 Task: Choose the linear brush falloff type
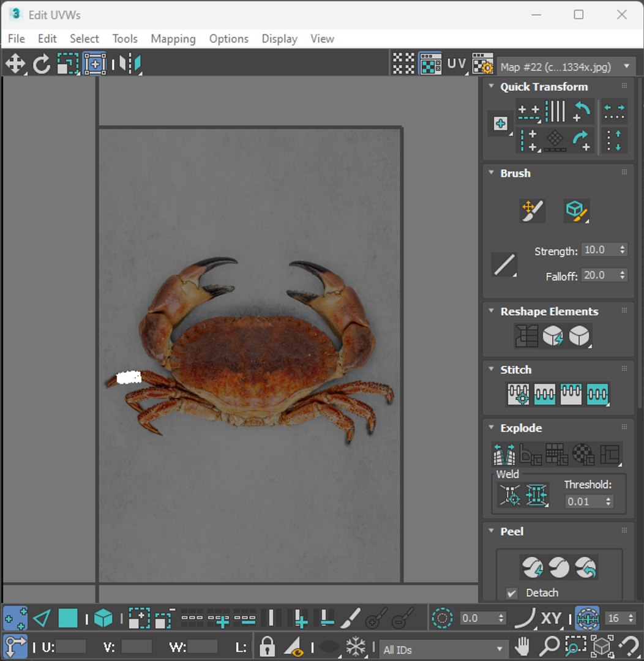tap(504, 264)
